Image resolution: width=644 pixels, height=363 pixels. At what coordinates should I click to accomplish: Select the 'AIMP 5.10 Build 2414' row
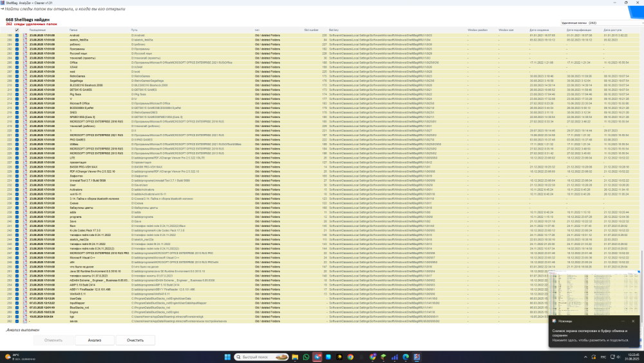pyautogui.click(x=320, y=285)
